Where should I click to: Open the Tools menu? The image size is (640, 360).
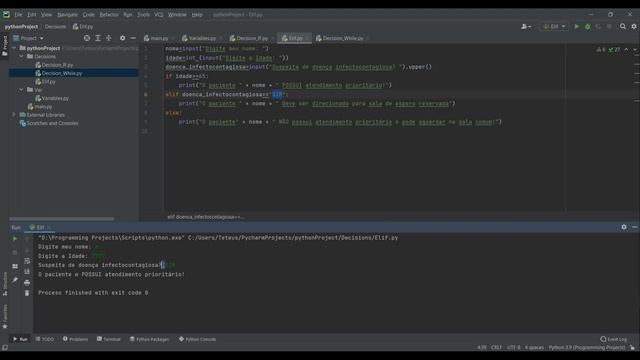click(143, 15)
